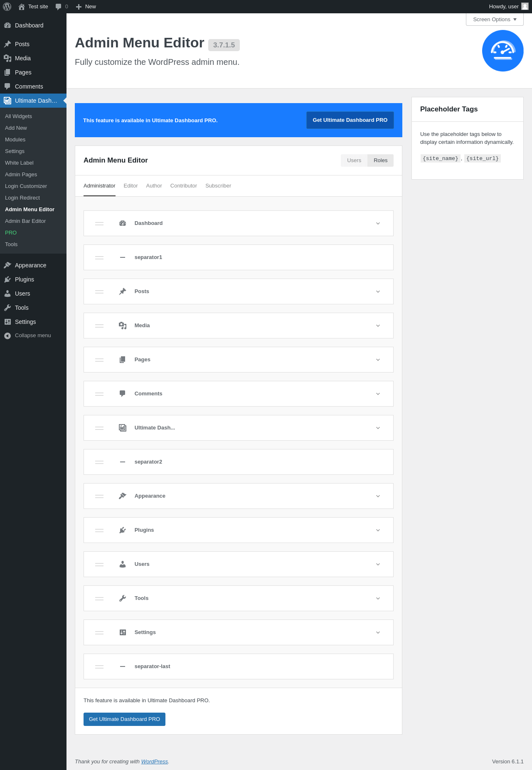The height and width of the screenshot is (770, 532).
Task: Expand the Settings menu item chevron
Action: [x=378, y=632]
